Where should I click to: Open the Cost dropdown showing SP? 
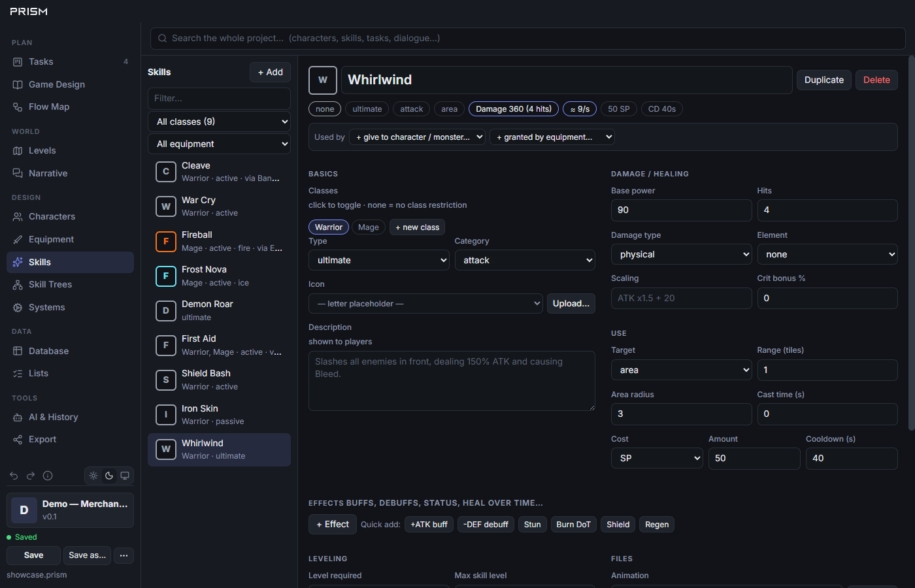pos(657,458)
